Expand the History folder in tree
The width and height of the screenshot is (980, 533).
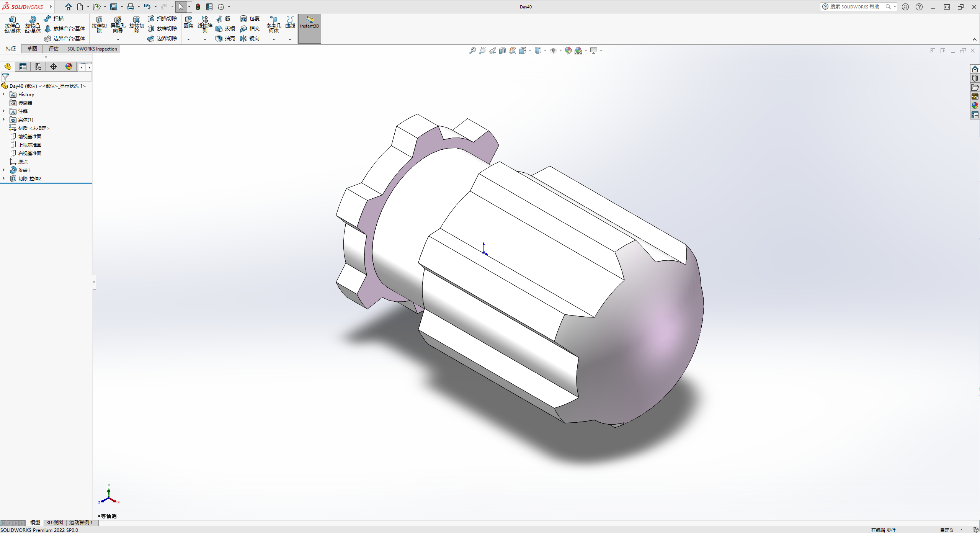(x=4, y=94)
